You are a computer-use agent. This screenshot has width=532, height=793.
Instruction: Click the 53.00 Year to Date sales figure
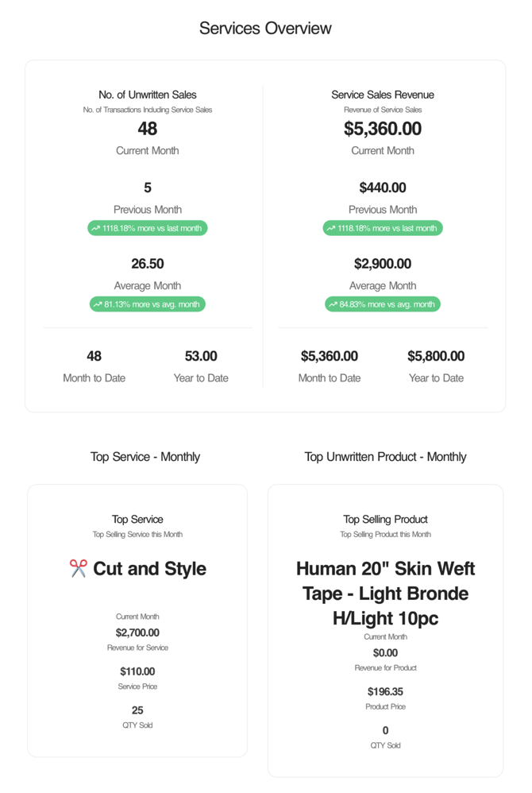pos(201,356)
